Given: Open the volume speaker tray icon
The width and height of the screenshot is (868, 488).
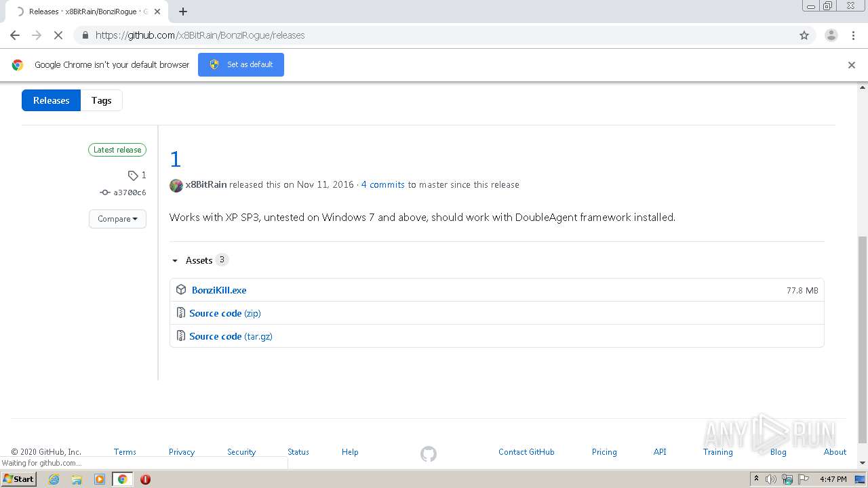Looking at the screenshot, I should click(771, 479).
